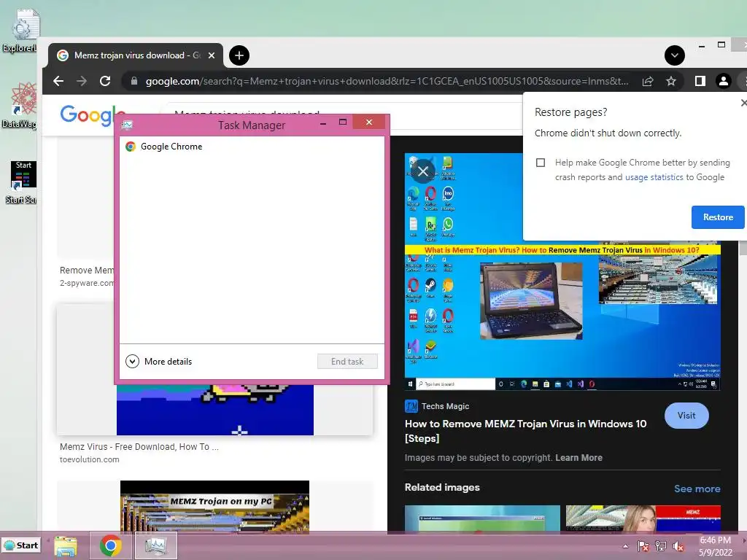
Task: Open the clock showing 6:46 PM
Action: click(716, 546)
